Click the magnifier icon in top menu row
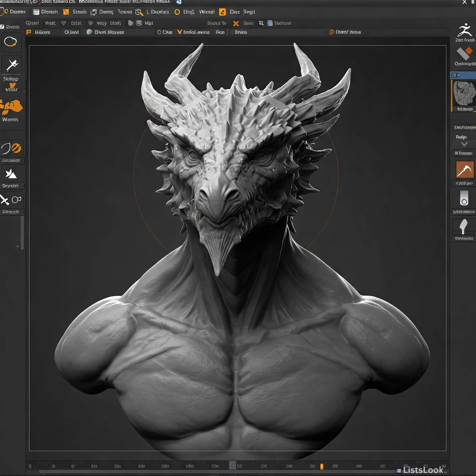Image resolution: width=476 pixels, height=476 pixels. coord(139,12)
